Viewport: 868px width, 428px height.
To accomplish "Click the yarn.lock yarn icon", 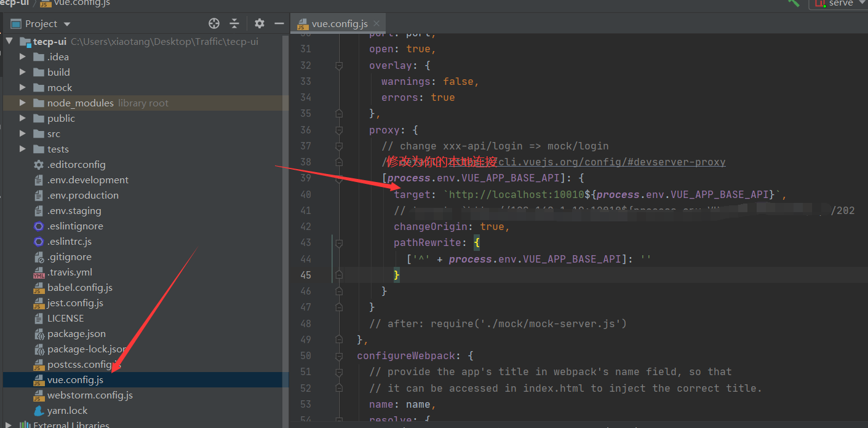I will (39, 410).
